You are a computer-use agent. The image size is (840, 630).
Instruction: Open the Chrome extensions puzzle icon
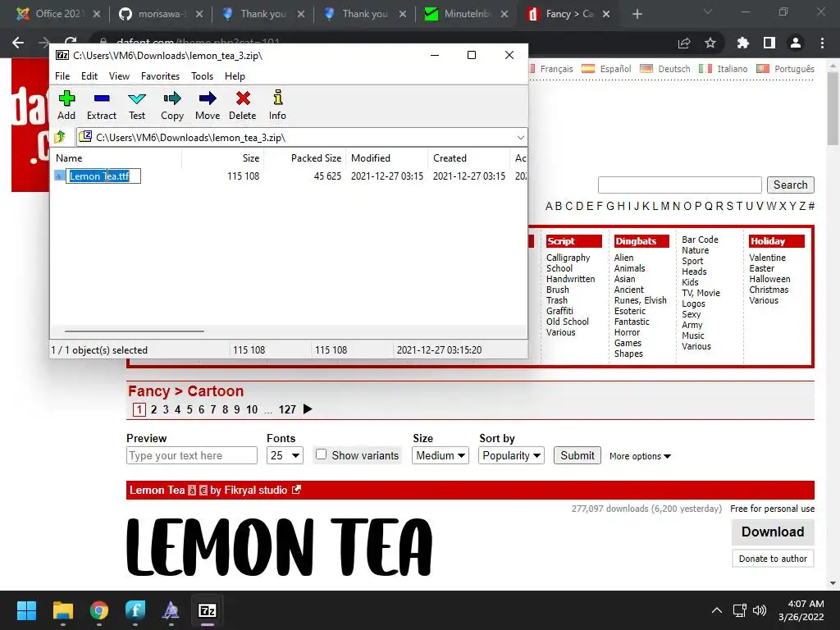(742, 43)
